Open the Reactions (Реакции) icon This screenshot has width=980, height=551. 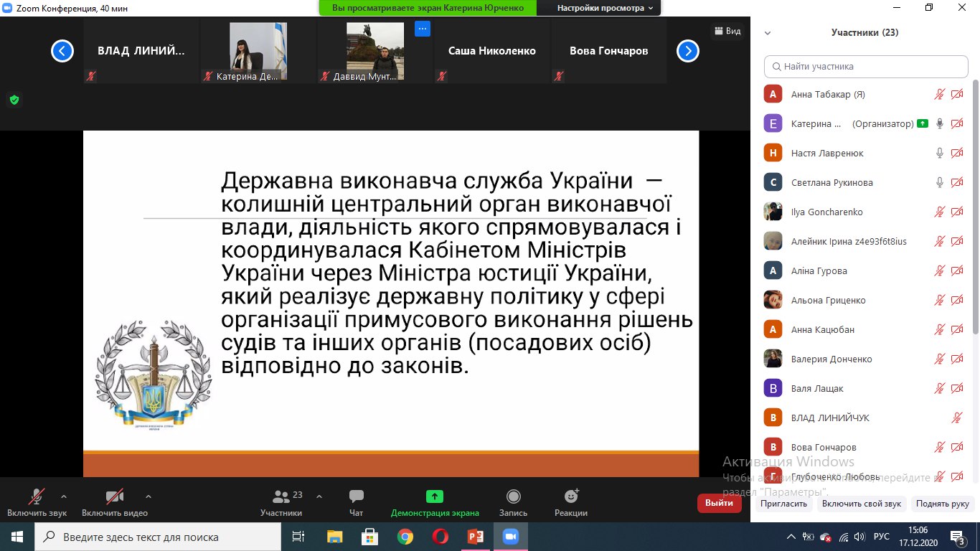(571, 497)
